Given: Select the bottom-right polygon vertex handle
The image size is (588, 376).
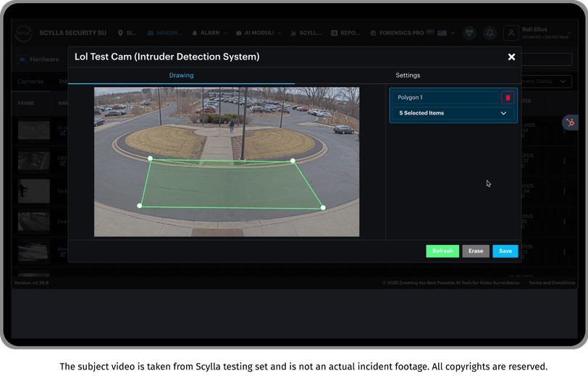Looking at the screenshot, I should coord(323,207).
